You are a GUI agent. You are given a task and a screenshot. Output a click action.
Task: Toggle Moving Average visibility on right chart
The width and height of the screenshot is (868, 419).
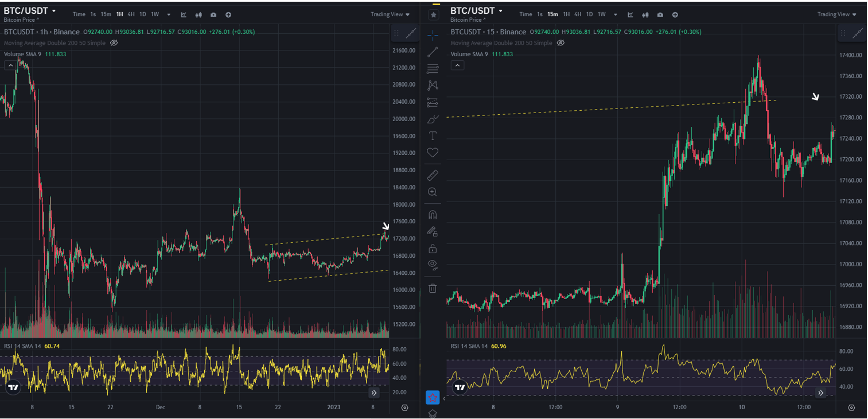point(560,43)
